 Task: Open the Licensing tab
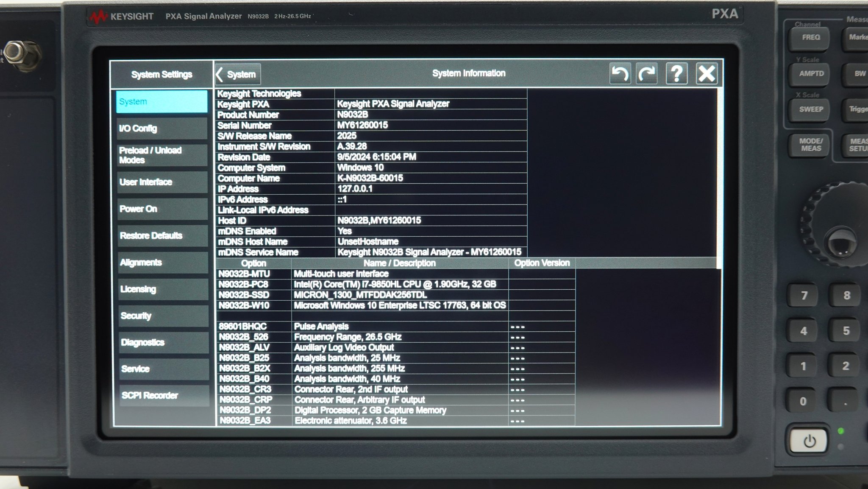(163, 289)
